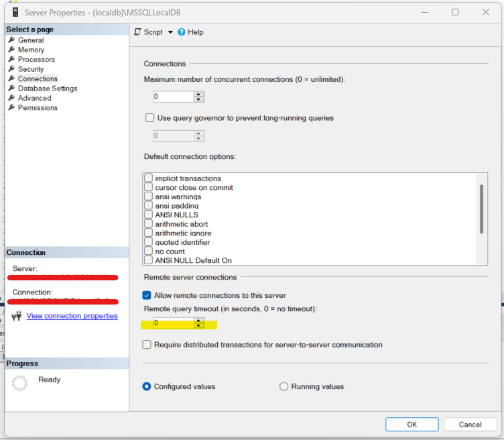Check the ansi warnings option
This screenshot has height=440, width=504.
(x=148, y=197)
